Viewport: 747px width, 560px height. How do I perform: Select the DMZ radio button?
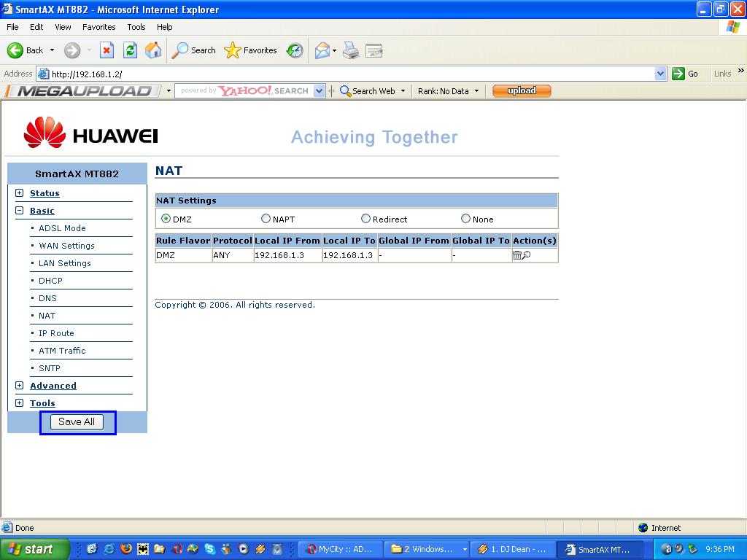click(x=166, y=219)
